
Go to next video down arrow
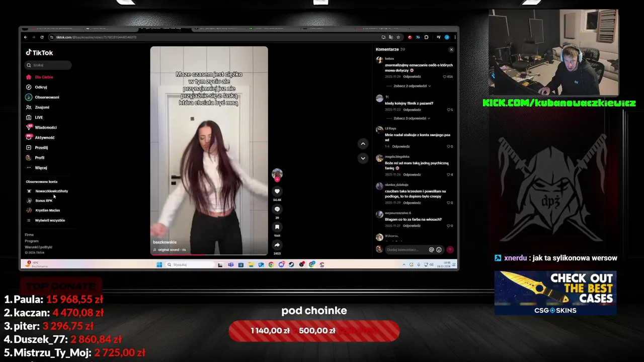pyautogui.click(x=363, y=158)
